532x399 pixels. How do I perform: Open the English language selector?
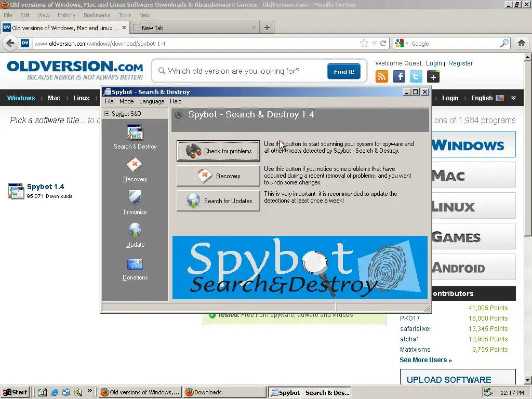tap(487, 98)
